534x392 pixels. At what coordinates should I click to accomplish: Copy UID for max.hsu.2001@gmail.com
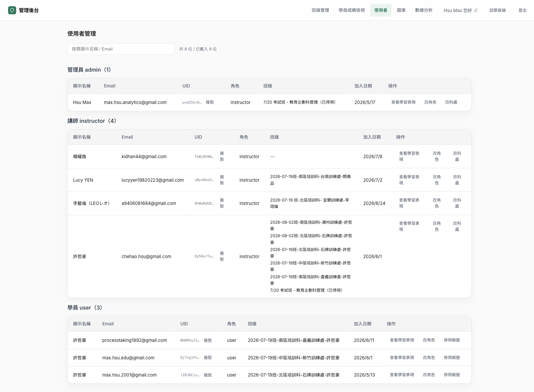point(208,375)
